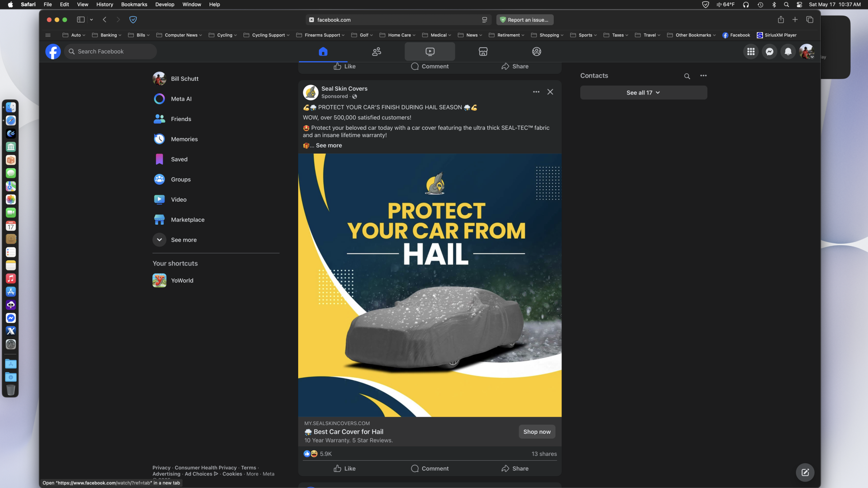Expand See more in the left sidebar
Screen dimensions: 868x488
tap(183, 239)
